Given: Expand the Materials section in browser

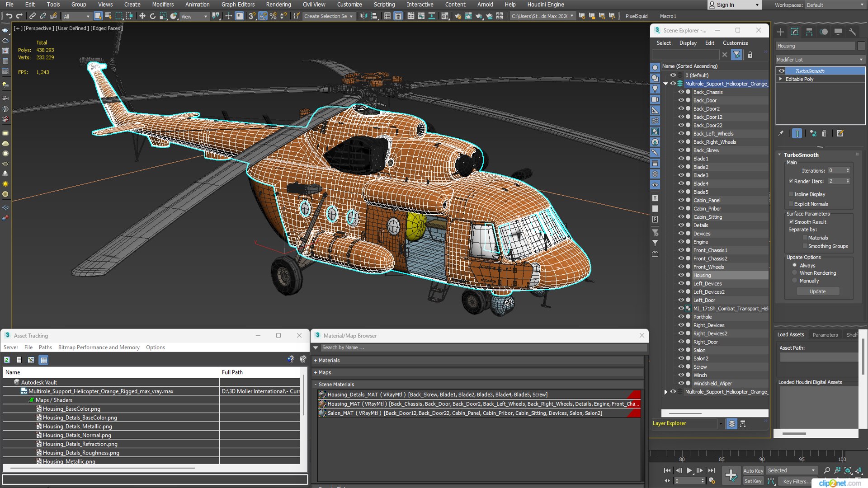Looking at the screenshot, I should click(316, 361).
